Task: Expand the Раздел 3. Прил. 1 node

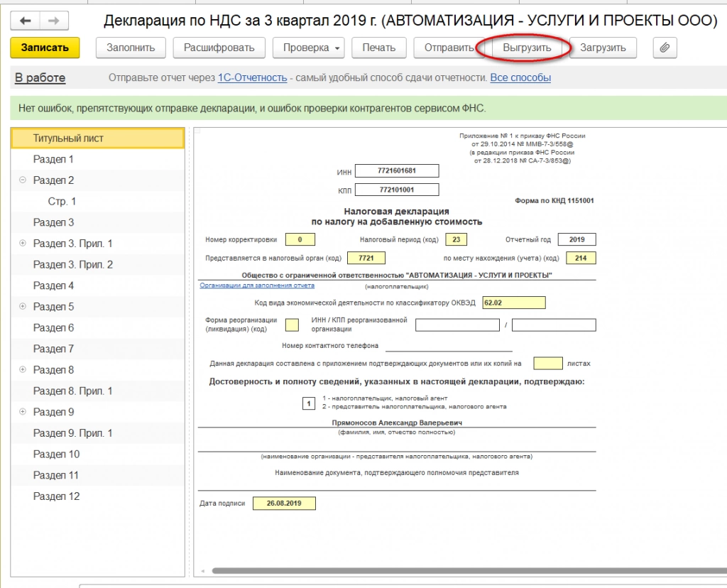Action: pyautogui.click(x=22, y=243)
